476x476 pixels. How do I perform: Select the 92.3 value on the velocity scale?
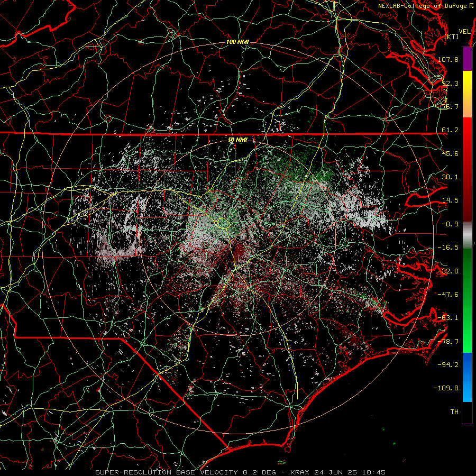click(450, 83)
